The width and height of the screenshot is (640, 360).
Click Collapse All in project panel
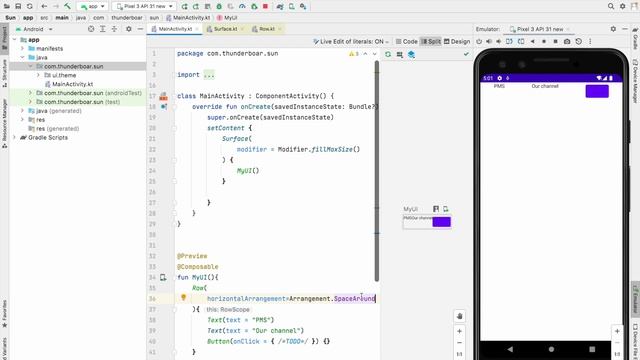(x=114, y=29)
